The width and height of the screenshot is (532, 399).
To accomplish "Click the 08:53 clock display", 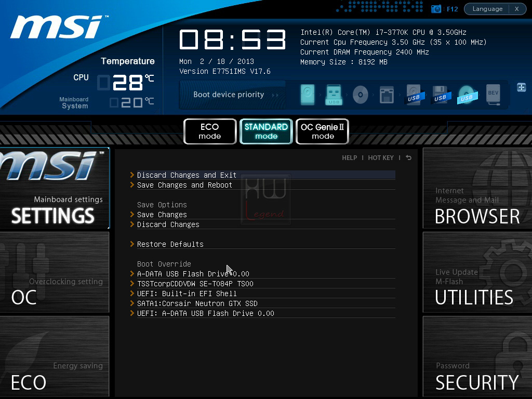I will point(232,39).
